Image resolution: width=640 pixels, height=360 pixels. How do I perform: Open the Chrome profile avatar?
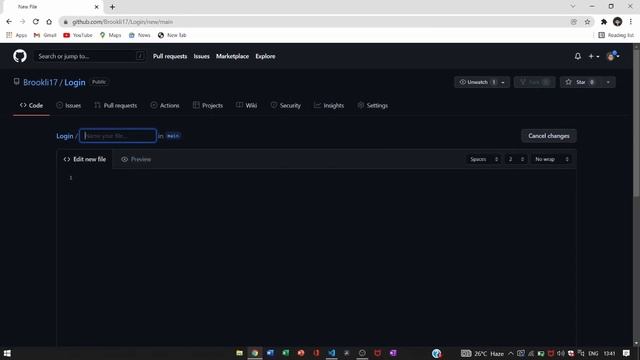617,22
